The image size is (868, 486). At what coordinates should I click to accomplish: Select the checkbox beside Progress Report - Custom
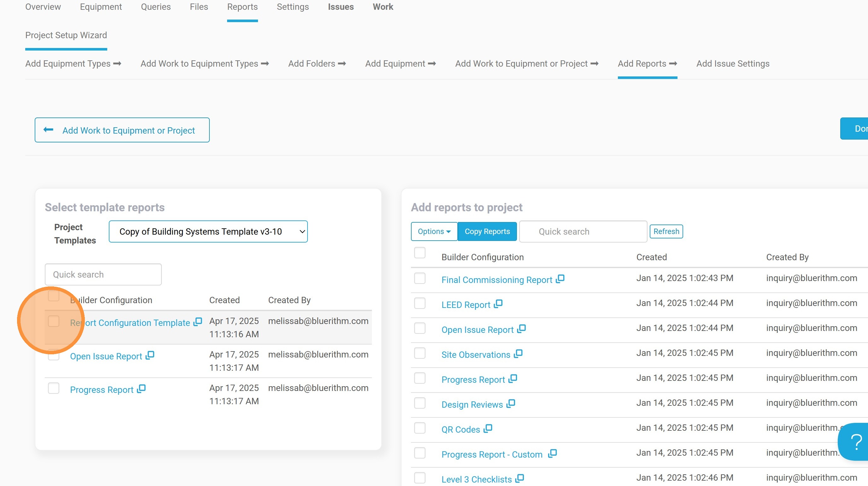[419, 453]
